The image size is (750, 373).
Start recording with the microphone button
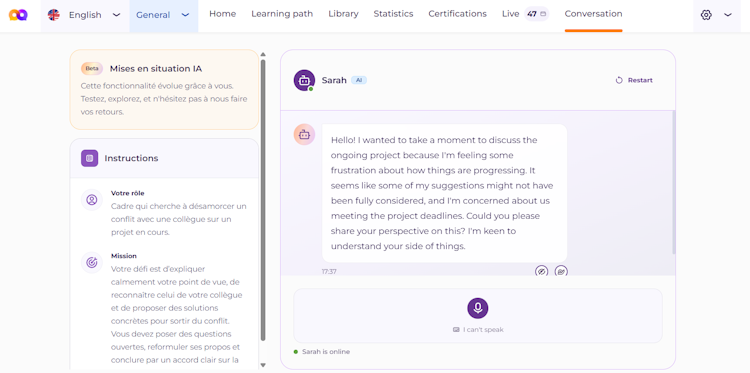click(478, 308)
